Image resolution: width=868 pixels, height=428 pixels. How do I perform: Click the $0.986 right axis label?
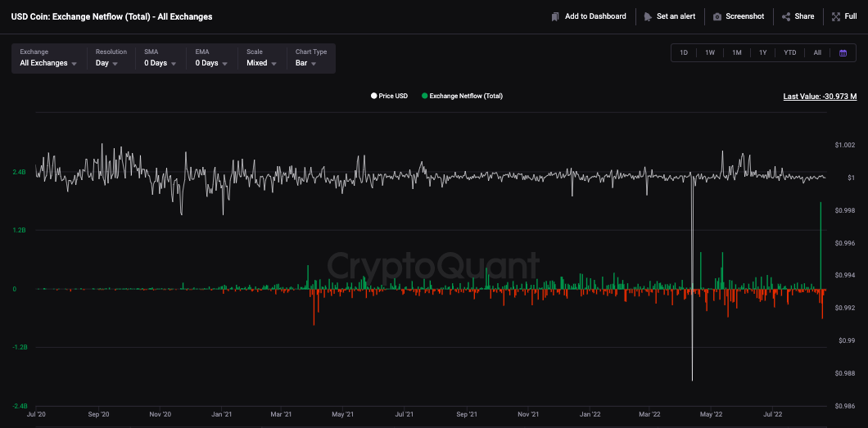845,407
